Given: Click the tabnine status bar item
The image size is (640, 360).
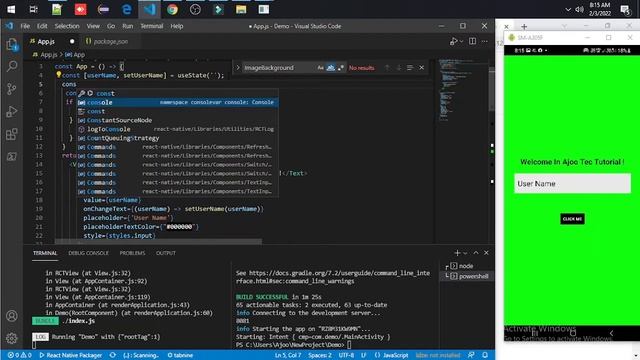Looking at the screenshot, I should pos(180,355).
